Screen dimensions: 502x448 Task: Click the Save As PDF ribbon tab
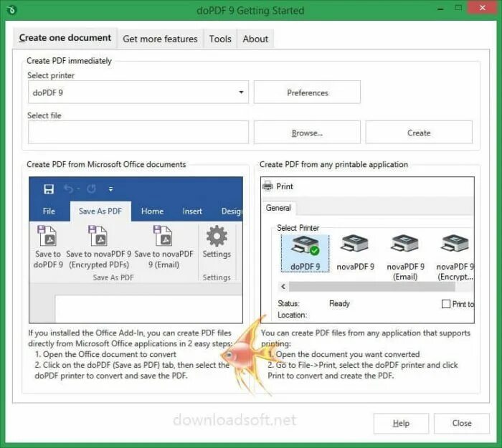(100, 211)
